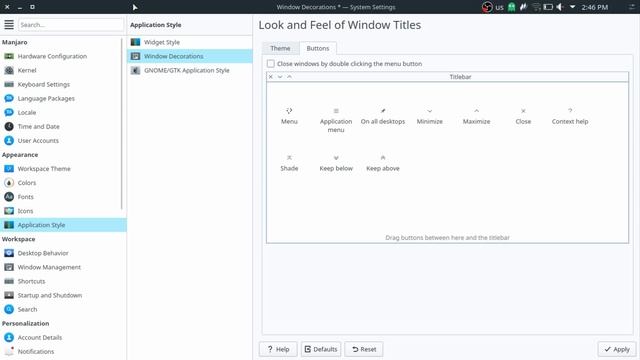Viewport: 640px width, 360px height.
Task: Switch to the Buttons tab
Action: 318,48
